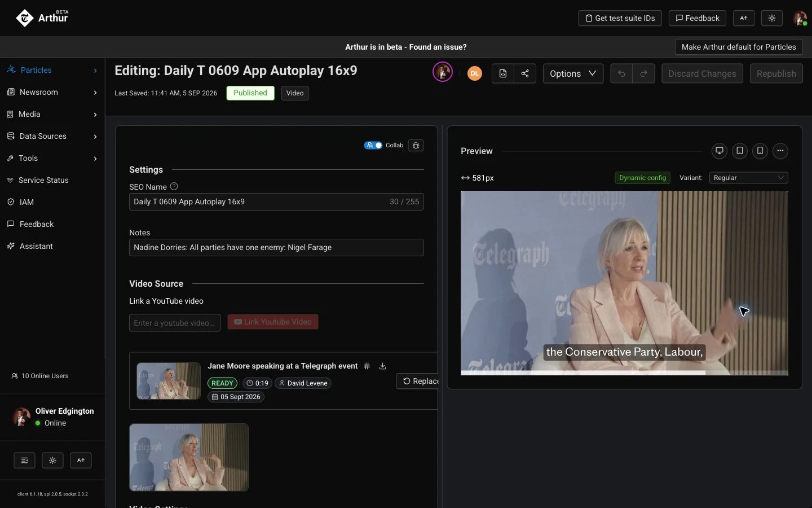Open the bug debug icon beside Collab
The height and width of the screenshot is (508, 812).
point(416,145)
